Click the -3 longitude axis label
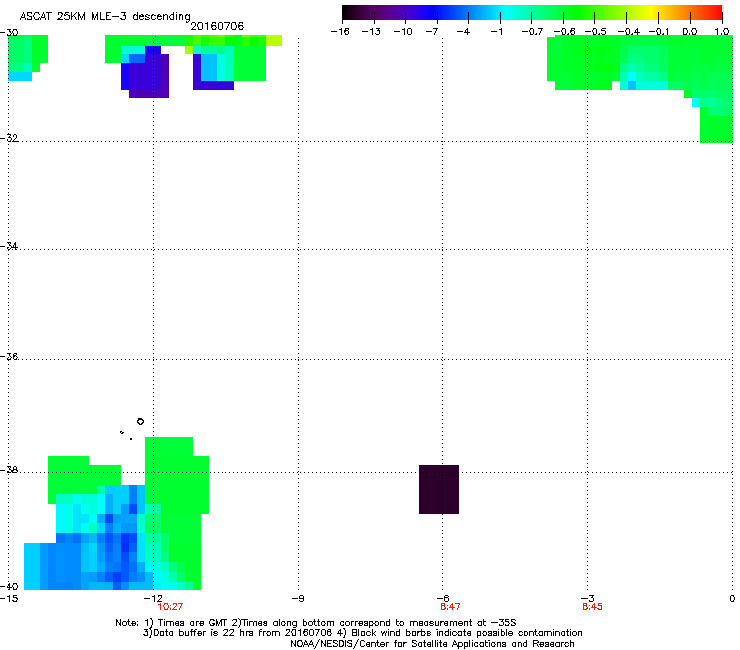 pyautogui.click(x=588, y=599)
